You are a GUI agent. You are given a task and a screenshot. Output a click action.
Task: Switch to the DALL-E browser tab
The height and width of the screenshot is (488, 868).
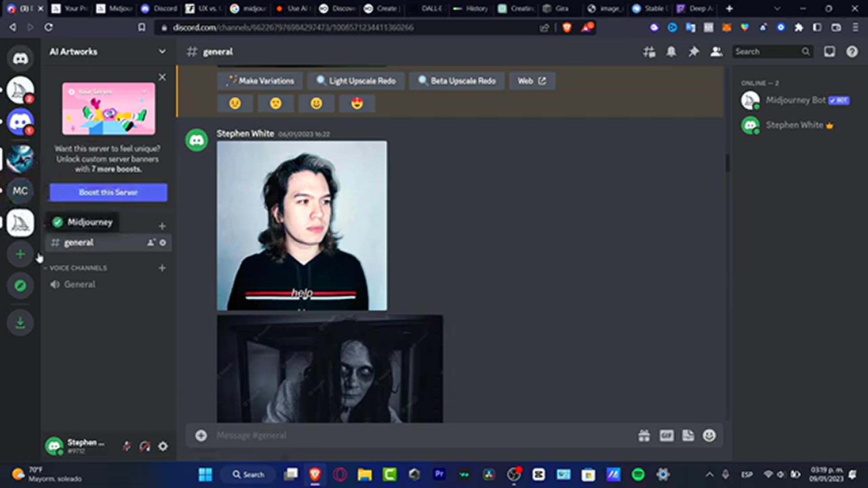[426, 9]
